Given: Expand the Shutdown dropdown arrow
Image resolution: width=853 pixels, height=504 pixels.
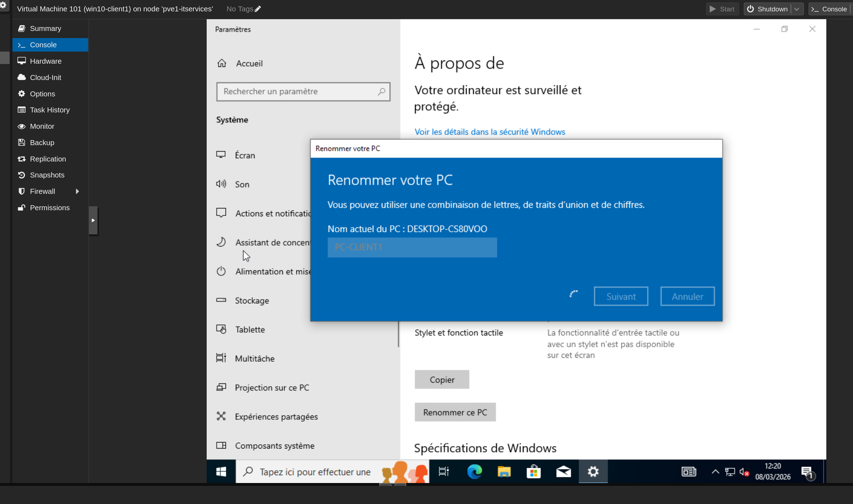Looking at the screenshot, I should (797, 9).
